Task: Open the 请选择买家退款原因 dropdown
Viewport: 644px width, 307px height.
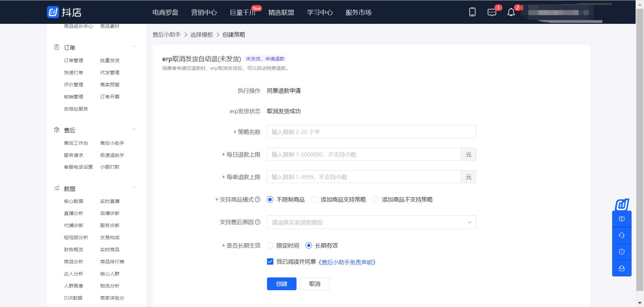Action: pyautogui.click(x=371, y=222)
